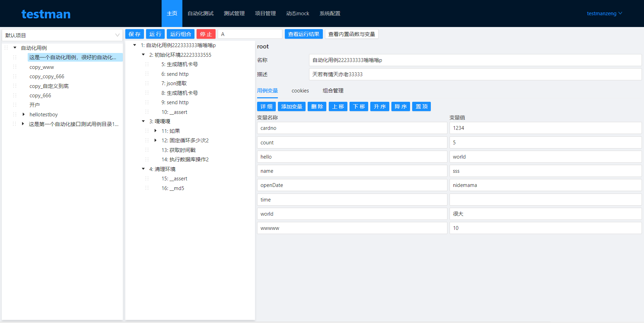This screenshot has width=644, height=323.
Task: Open the 动态mock menu
Action: [297, 14]
